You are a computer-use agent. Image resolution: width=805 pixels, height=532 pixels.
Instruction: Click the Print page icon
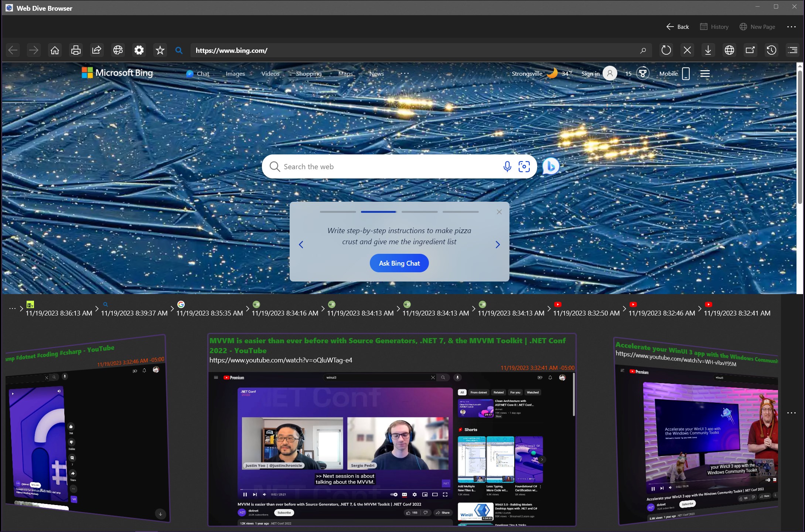(x=76, y=50)
